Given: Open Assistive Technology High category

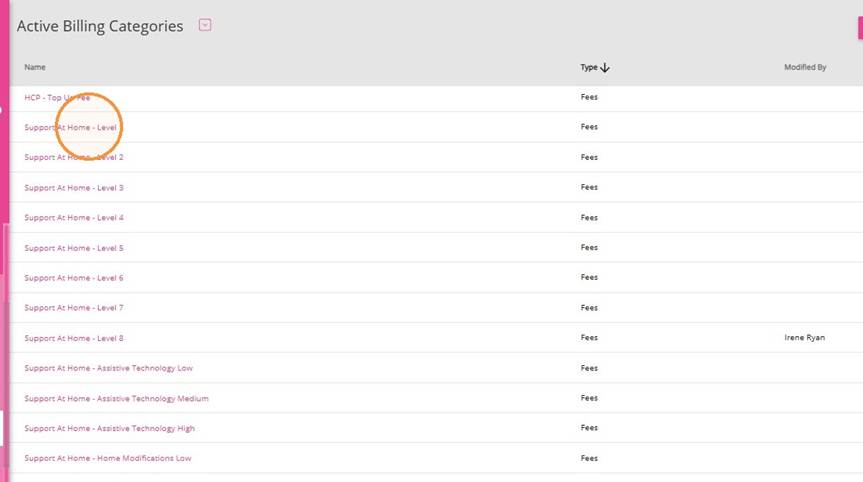Looking at the screenshot, I should (110, 428).
